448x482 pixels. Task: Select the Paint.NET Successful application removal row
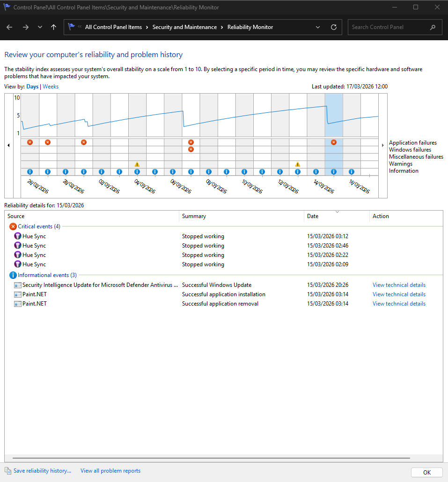click(x=224, y=303)
